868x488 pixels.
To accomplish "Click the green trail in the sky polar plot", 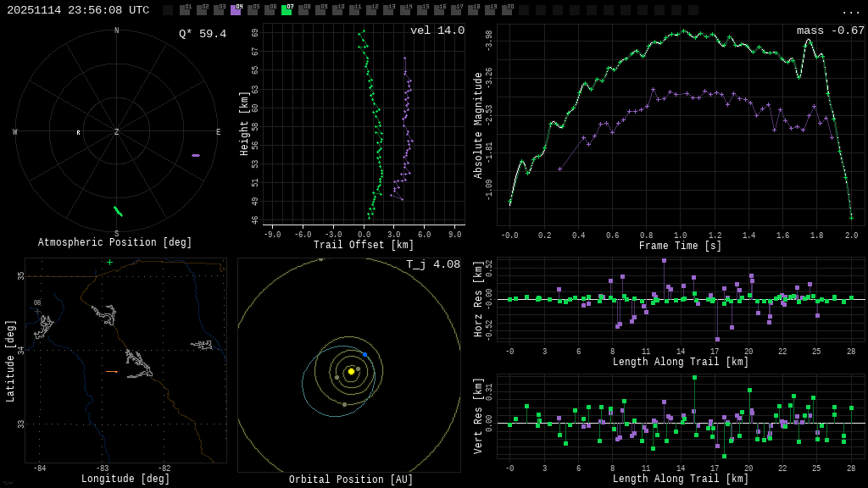I will 118,211.
